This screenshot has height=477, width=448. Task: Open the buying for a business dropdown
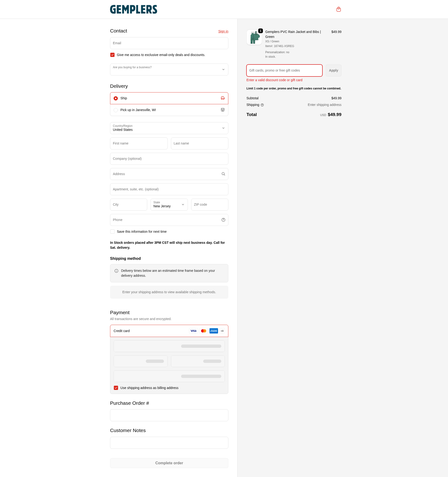[x=169, y=70]
